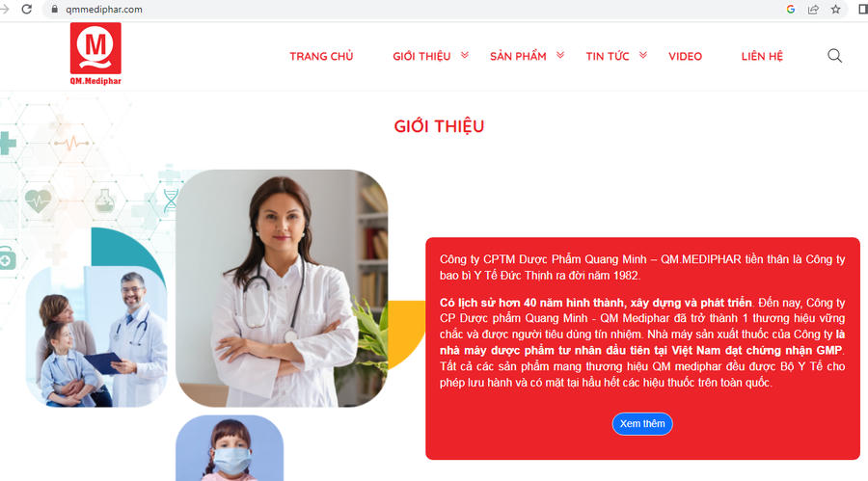Click the QM.Mediphar logo
Screen dimensions: 868x481
coord(95,54)
